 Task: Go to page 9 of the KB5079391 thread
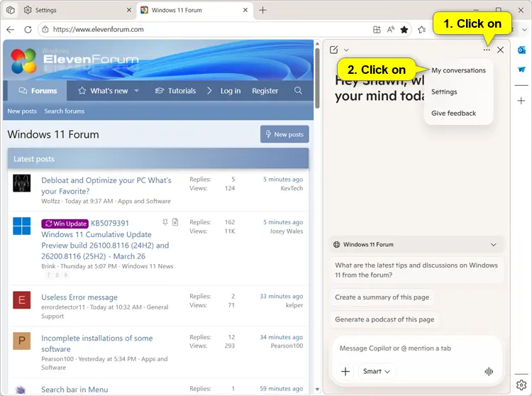(x=65, y=275)
